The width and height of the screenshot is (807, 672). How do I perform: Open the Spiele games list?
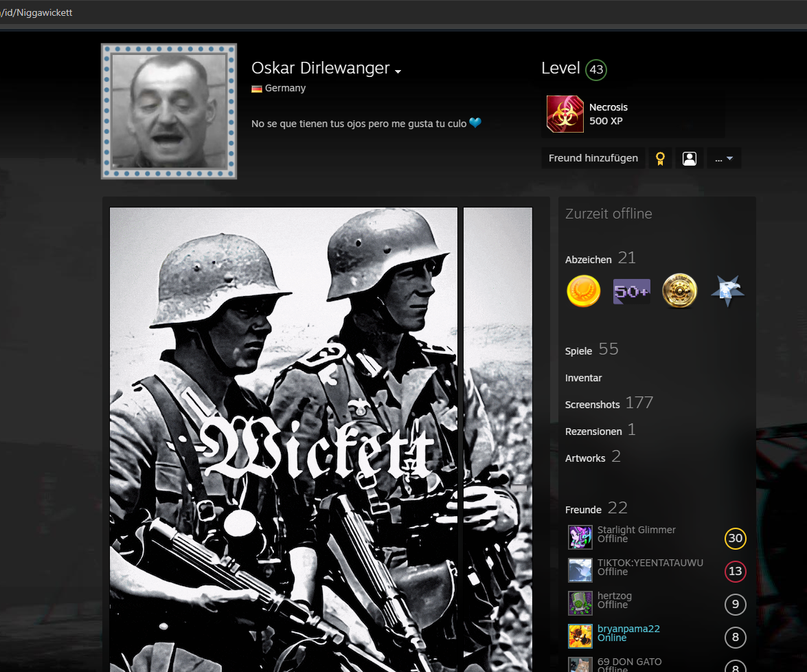click(578, 351)
